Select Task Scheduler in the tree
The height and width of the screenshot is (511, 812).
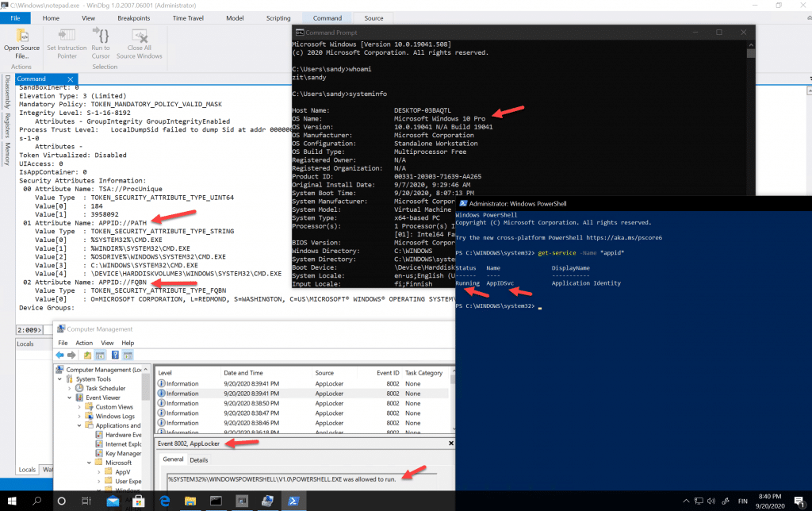[x=101, y=388]
